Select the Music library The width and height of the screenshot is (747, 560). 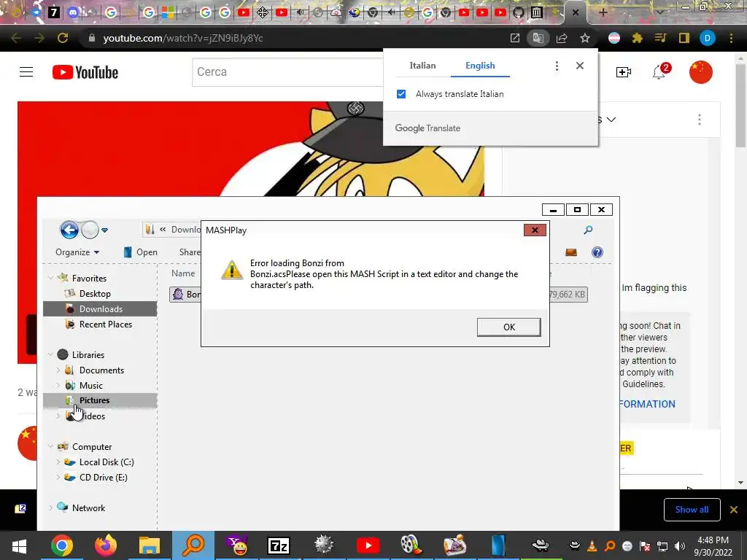coord(91,385)
